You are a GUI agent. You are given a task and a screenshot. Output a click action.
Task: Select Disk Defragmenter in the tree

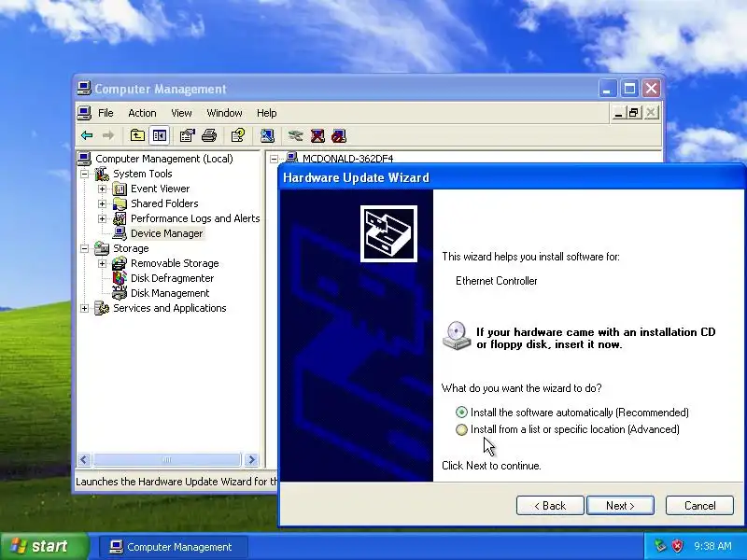(172, 278)
